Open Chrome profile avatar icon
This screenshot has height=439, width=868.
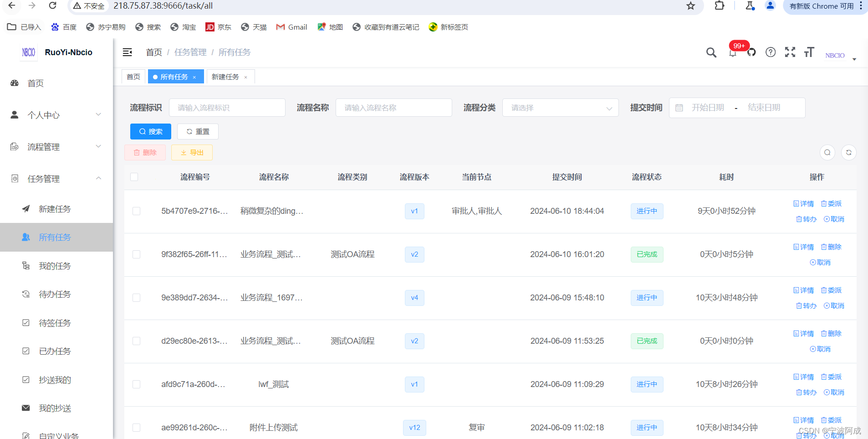[770, 5]
